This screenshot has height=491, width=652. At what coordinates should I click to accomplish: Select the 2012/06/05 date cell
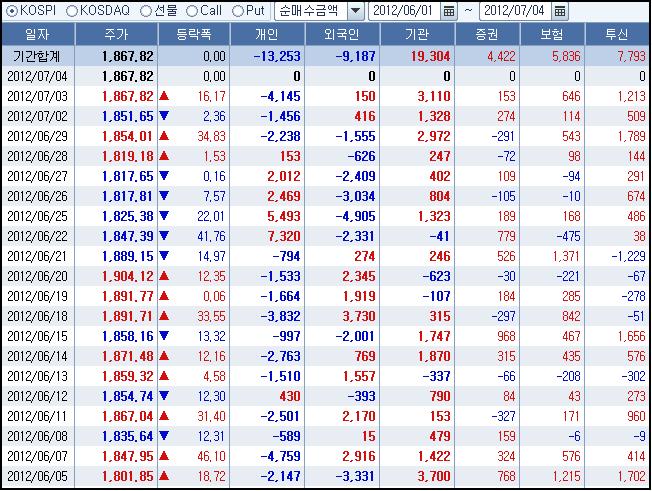coord(37,476)
